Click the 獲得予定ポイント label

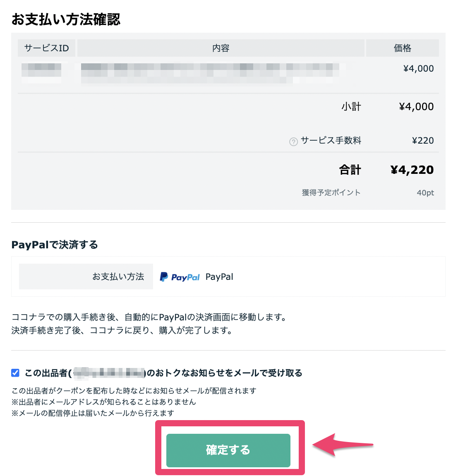click(x=331, y=192)
